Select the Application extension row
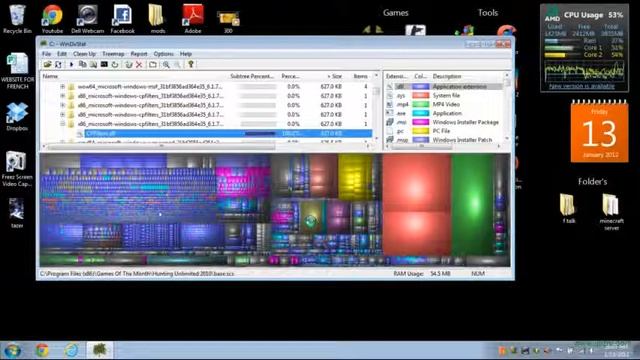 coord(444,87)
